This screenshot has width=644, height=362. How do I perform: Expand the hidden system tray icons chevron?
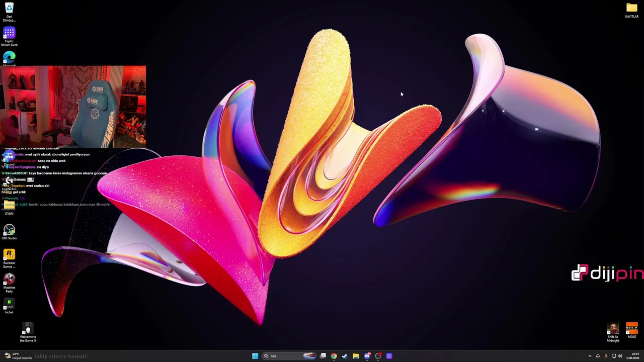(590, 356)
